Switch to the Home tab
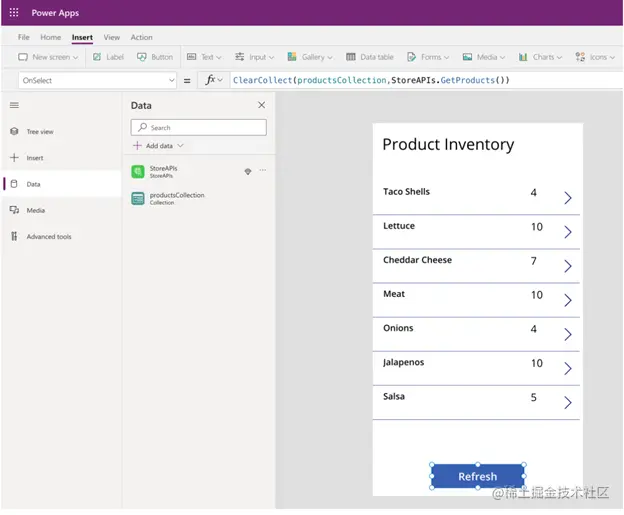Viewport: 624px width, 515px height. click(x=51, y=37)
